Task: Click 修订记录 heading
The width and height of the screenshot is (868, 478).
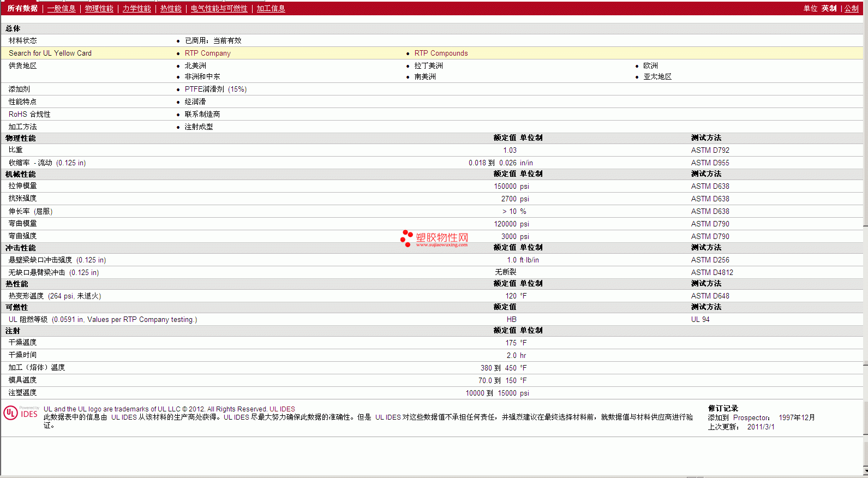Action: coord(723,409)
